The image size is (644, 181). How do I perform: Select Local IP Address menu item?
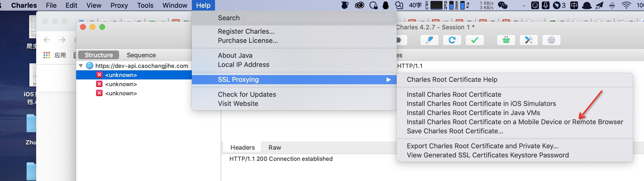click(294, 65)
